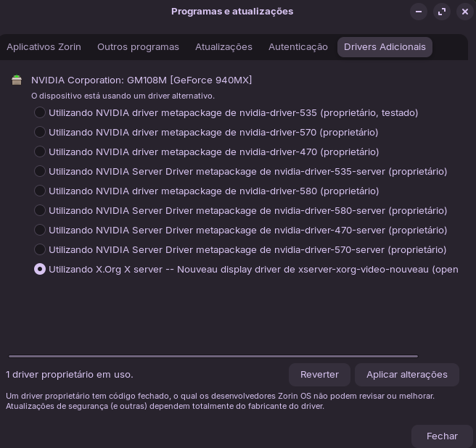476x448 pixels.
Task: Select the nvidia-driver-570 proprietary option
Action: click(40, 132)
